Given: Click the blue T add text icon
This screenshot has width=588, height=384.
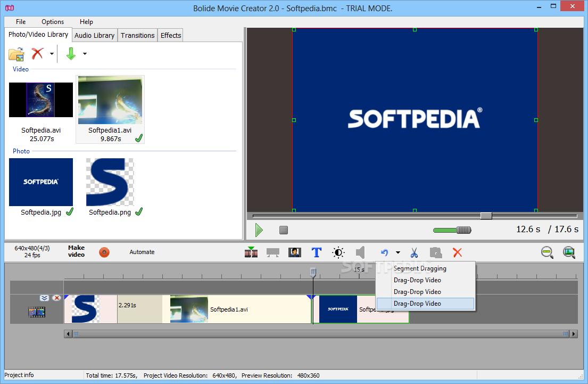Looking at the screenshot, I should click(317, 252).
